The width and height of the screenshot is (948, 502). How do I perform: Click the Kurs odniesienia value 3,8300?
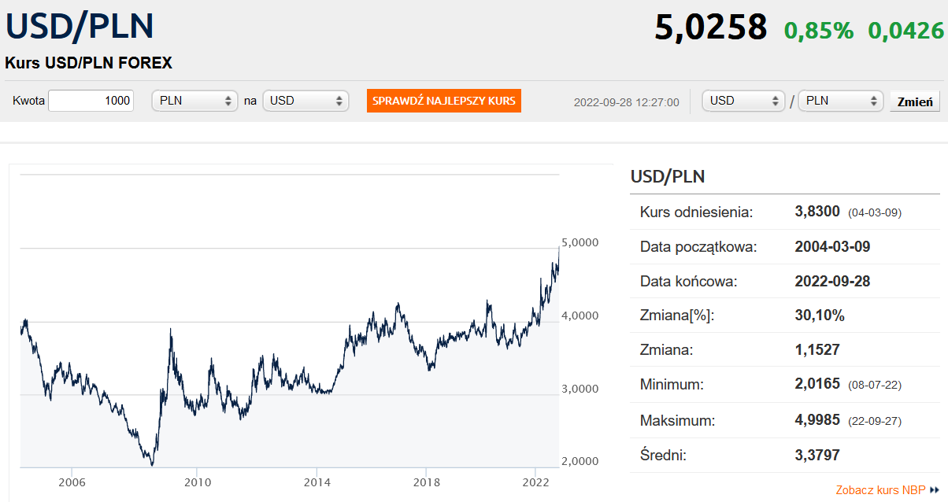(x=820, y=212)
